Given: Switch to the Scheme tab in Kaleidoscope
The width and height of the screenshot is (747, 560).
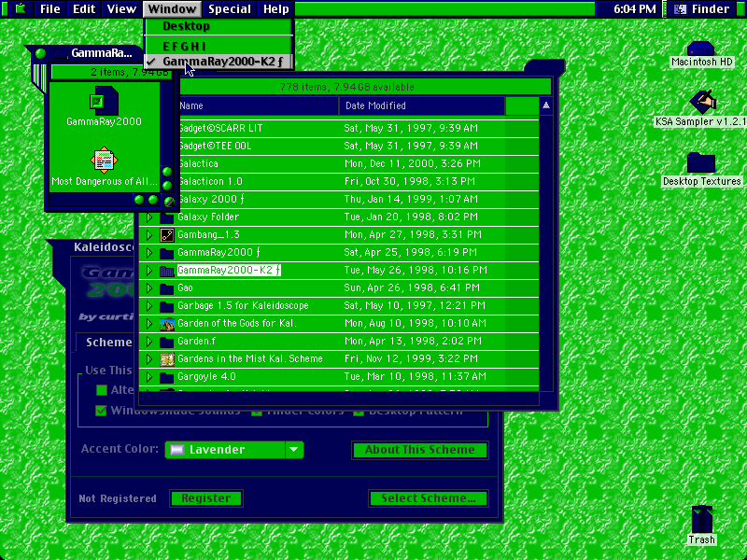Looking at the screenshot, I should pos(108,343).
